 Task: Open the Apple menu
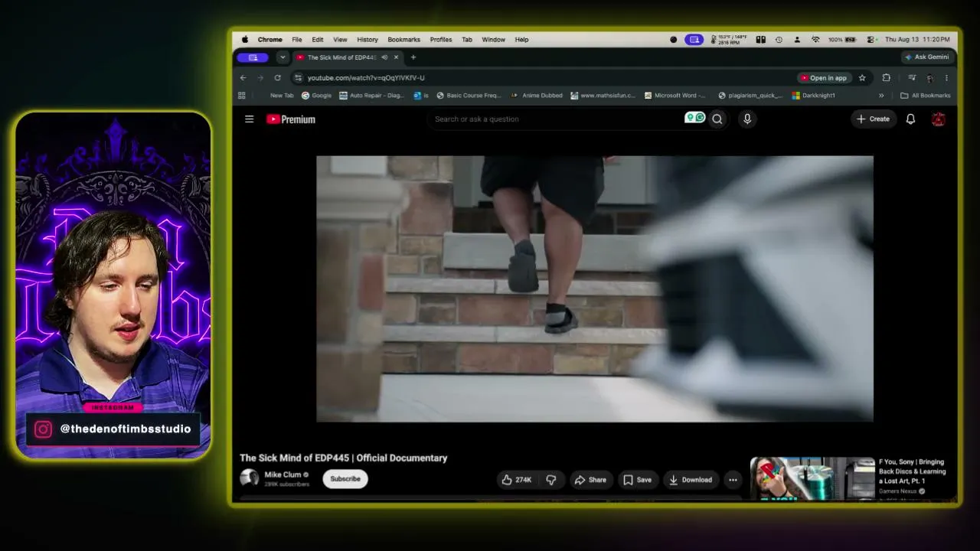[x=245, y=39]
